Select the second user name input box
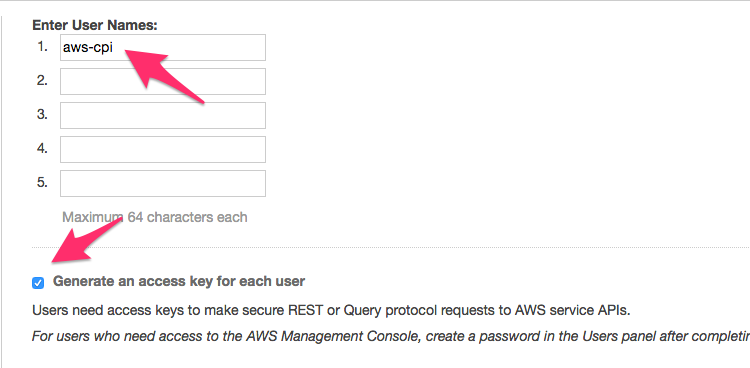This screenshot has height=368, width=750. (163, 81)
